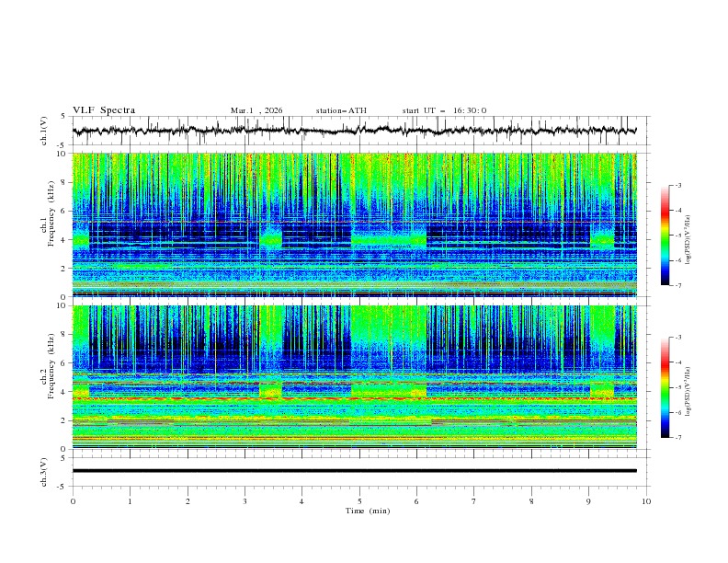Click the upper colorbar 'log(PSD)(V²/Hz)' label
The height and width of the screenshot is (563, 728).
[688, 240]
